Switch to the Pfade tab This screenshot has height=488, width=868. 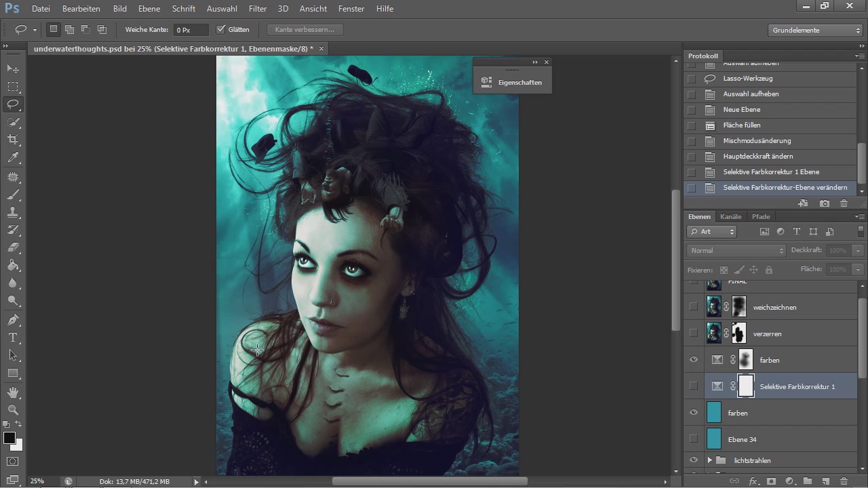pyautogui.click(x=761, y=216)
